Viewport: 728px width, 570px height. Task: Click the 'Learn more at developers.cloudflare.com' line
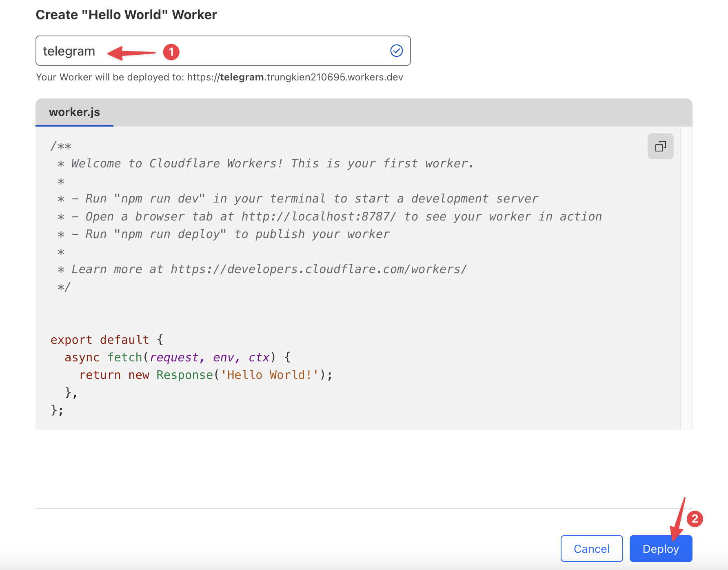pos(262,269)
